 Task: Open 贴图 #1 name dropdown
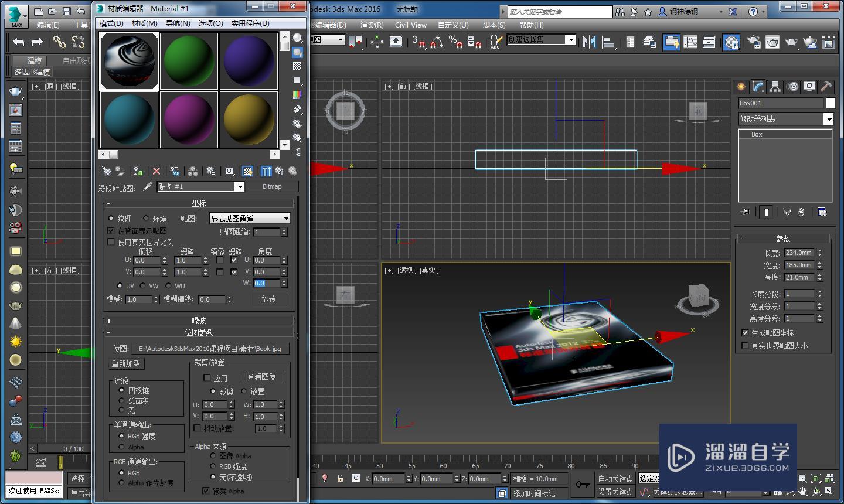point(239,186)
